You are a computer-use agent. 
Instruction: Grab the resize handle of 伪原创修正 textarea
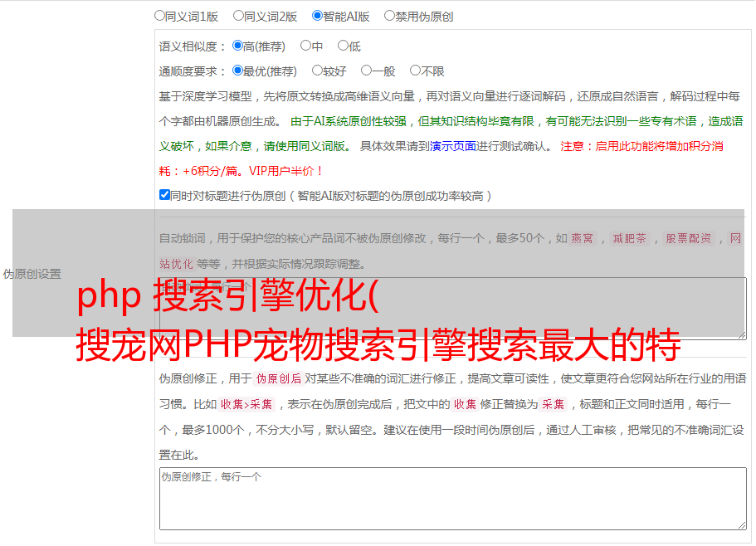(742, 525)
